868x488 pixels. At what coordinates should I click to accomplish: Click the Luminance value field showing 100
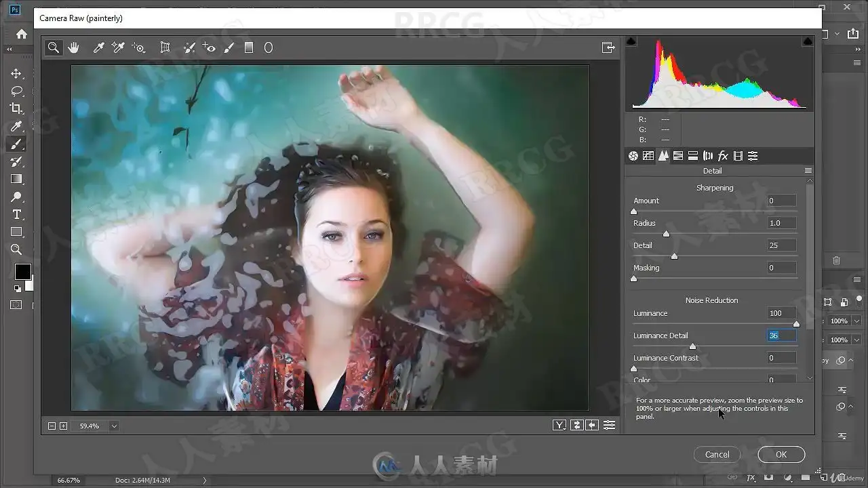tap(782, 313)
